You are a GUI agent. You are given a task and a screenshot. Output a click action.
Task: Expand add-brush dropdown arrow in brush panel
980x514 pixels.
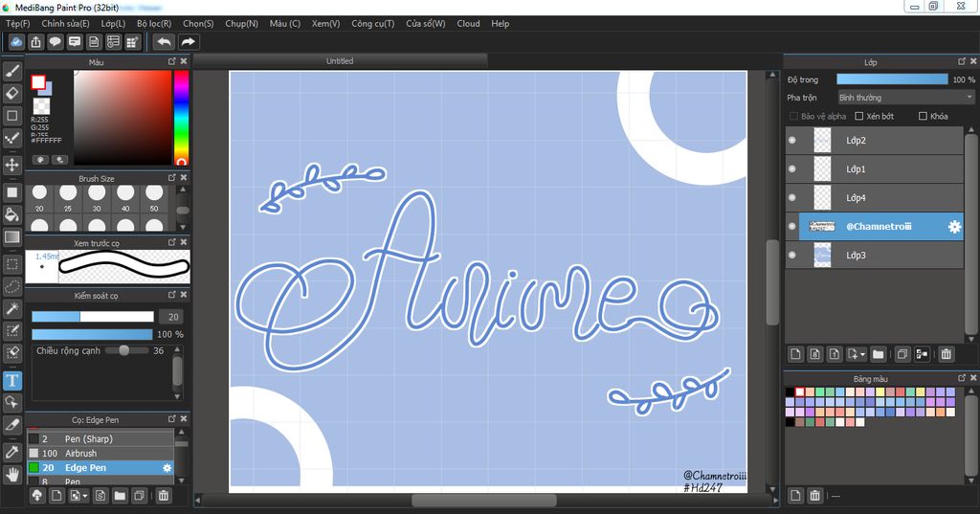coord(85,497)
